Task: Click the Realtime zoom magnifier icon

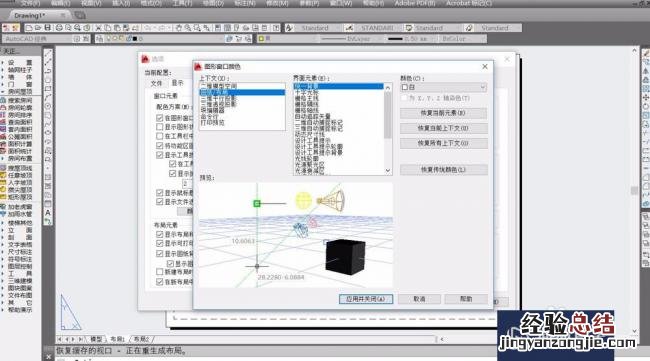Action: pos(188,28)
